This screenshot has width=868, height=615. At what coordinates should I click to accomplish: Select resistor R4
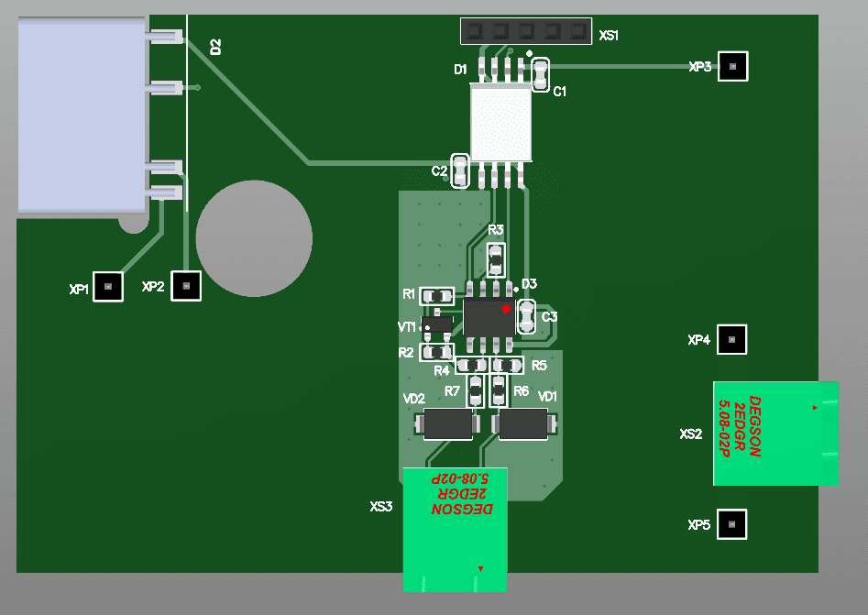[x=472, y=366]
